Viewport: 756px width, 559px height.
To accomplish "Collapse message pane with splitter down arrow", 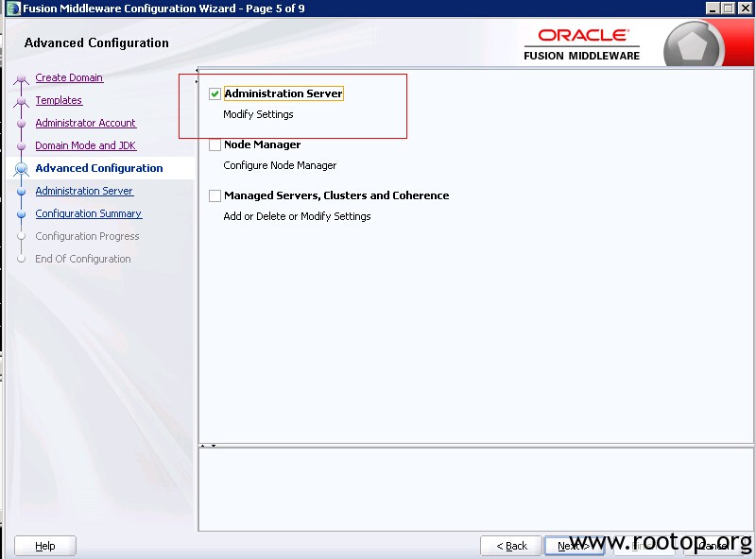I will click(x=214, y=447).
